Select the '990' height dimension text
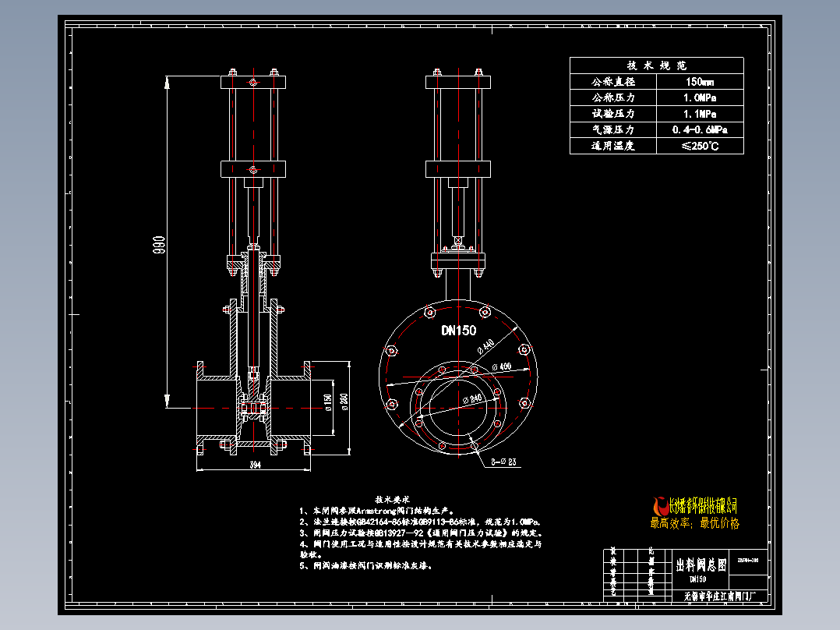The height and width of the screenshot is (630, 840). pyautogui.click(x=159, y=245)
